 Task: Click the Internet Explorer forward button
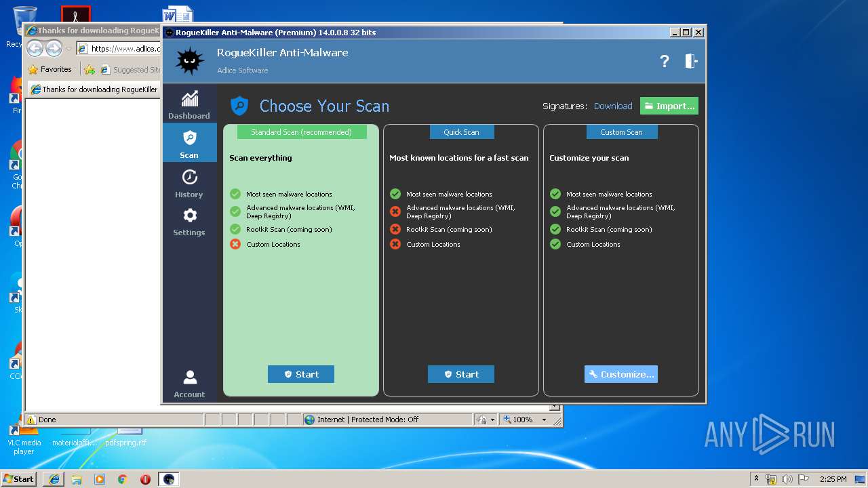[x=54, y=49]
